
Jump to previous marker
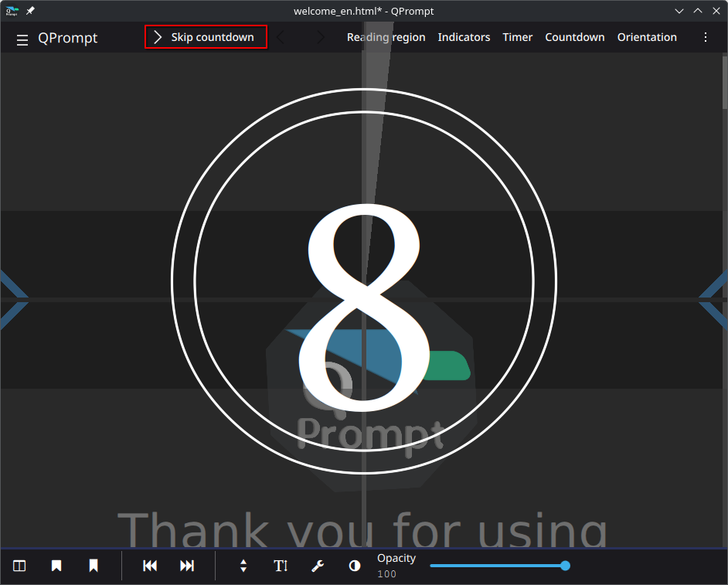click(150, 566)
